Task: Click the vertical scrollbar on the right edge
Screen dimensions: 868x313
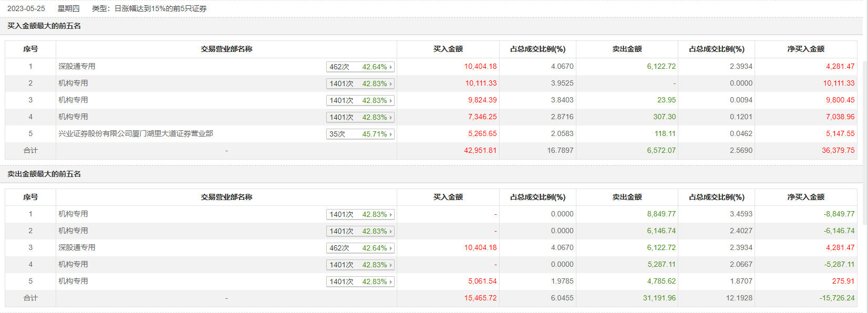Action: point(865,131)
